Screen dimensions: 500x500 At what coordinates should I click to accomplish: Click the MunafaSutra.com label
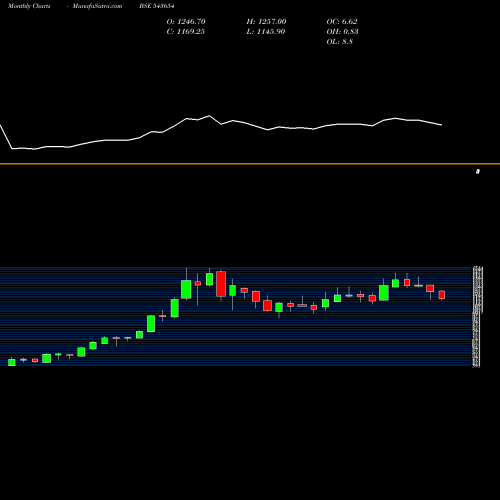coord(97,6)
